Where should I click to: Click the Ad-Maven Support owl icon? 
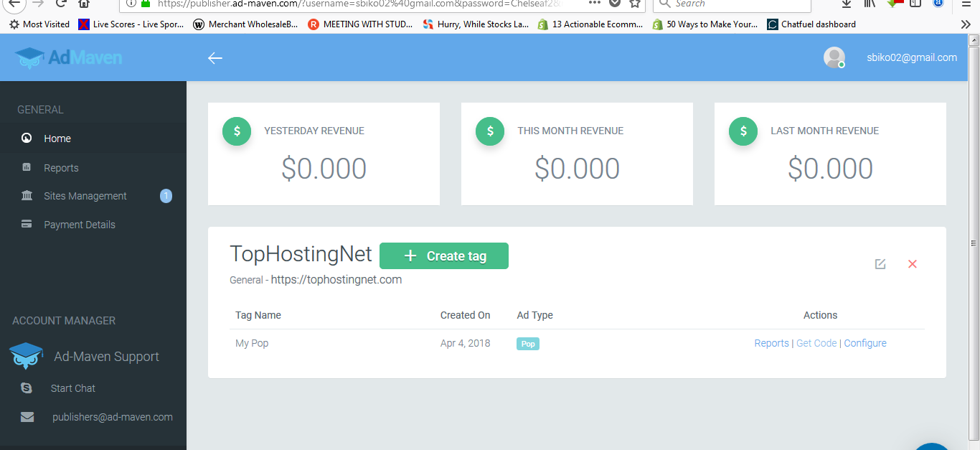[27, 356]
